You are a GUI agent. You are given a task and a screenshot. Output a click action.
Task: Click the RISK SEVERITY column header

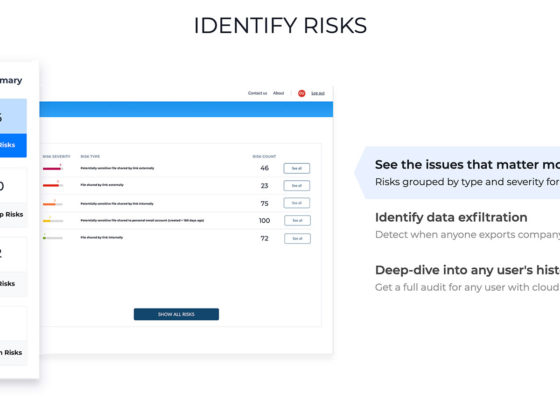click(x=56, y=156)
